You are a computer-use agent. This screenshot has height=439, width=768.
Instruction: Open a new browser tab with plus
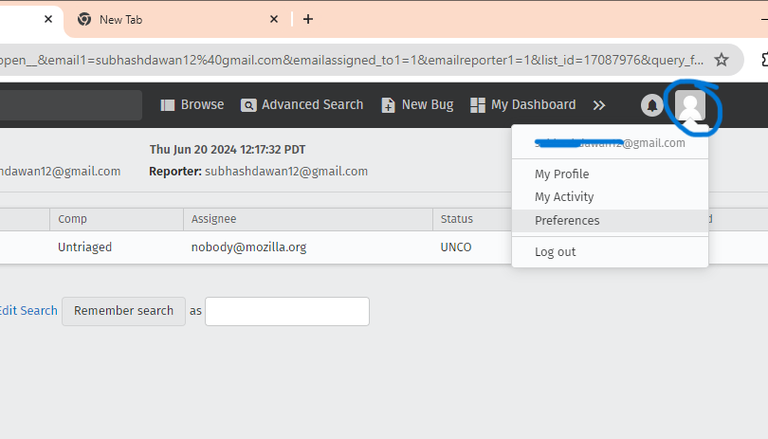(308, 19)
